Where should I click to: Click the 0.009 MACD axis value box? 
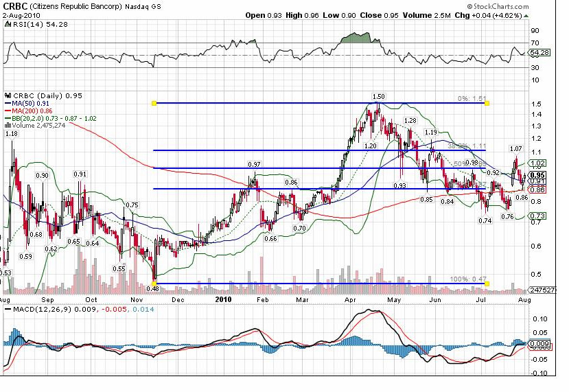(539, 343)
